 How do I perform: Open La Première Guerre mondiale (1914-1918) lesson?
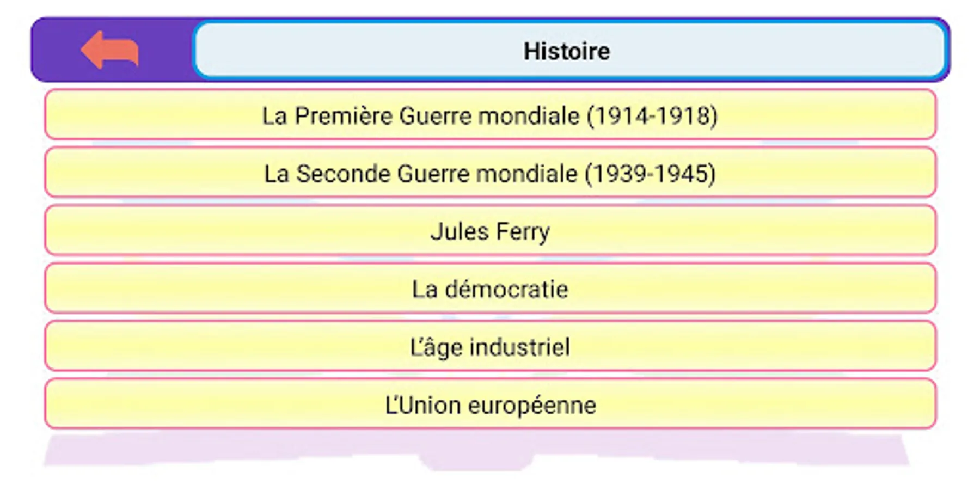490,115
